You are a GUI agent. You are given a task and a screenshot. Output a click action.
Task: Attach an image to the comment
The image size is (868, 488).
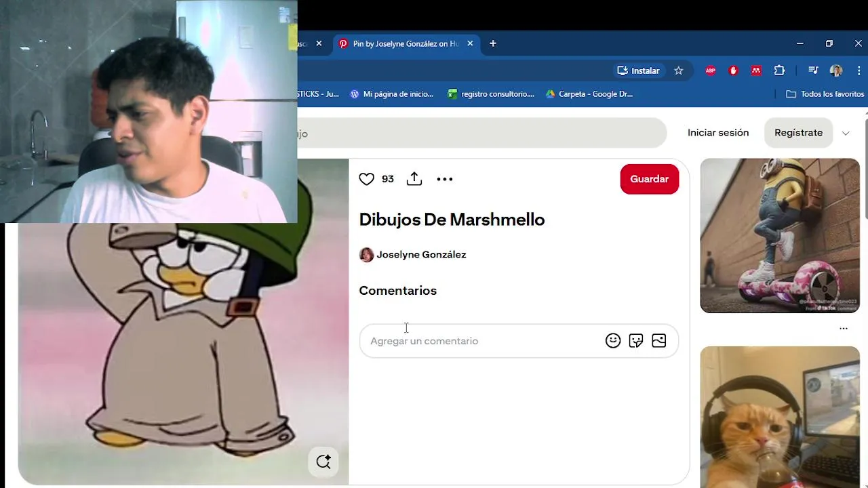coord(659,341)
